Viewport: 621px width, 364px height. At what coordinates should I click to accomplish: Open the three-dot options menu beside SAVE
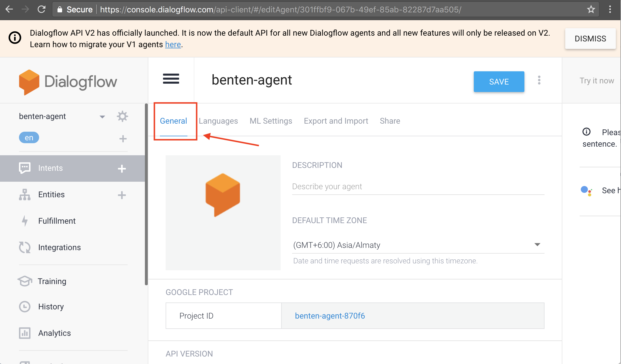coord(539,80)
